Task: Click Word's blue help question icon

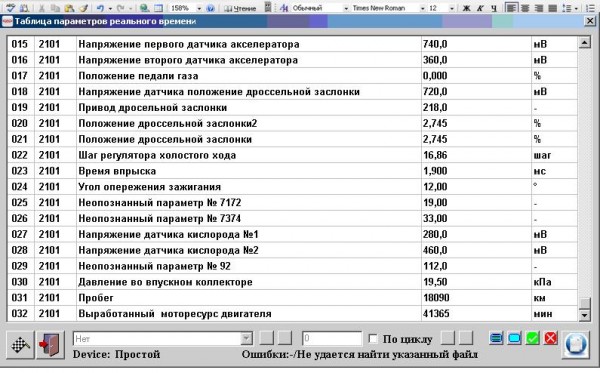Action: click(210, 8)
